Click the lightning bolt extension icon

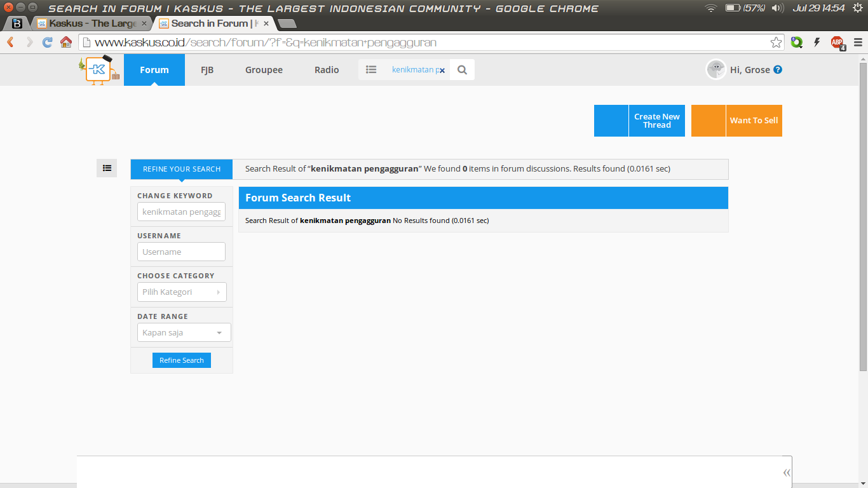(817, 43)
